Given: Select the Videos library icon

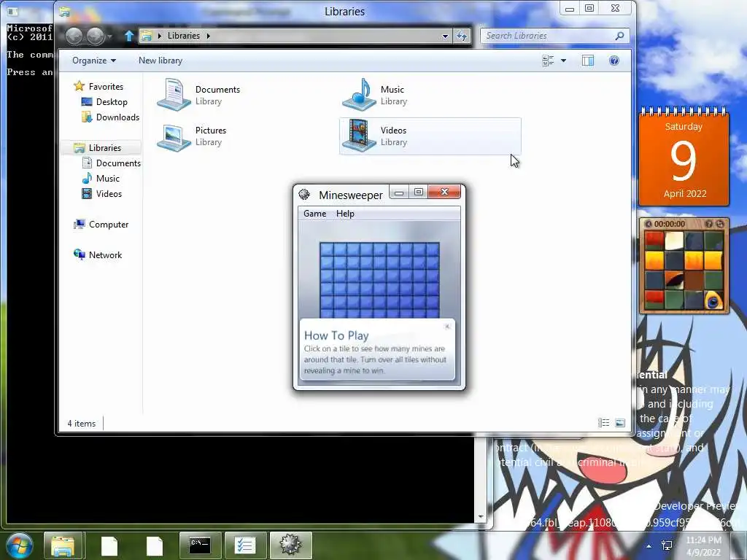Looking at the screenshot, I should pyautogui.click(x=359, y=136).
